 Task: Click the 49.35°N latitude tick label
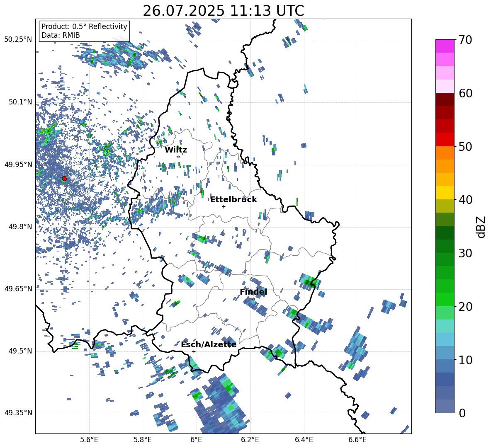pos(18,413)
